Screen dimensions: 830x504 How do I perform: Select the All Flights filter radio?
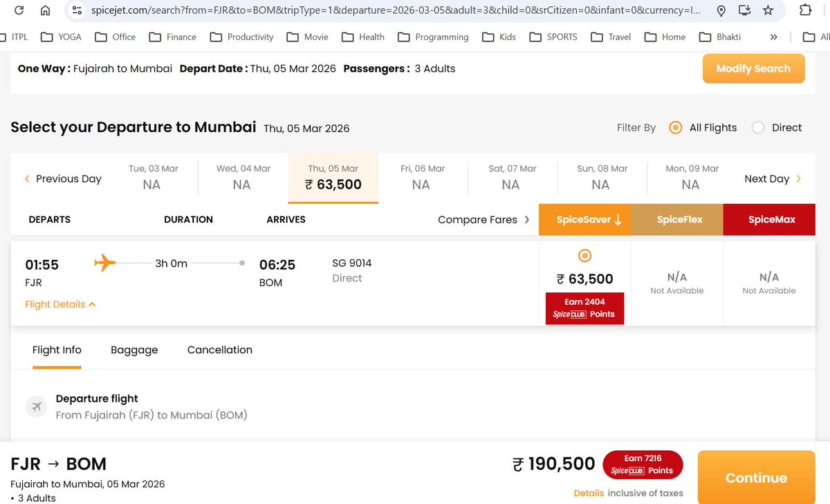(x=676, y=128)
